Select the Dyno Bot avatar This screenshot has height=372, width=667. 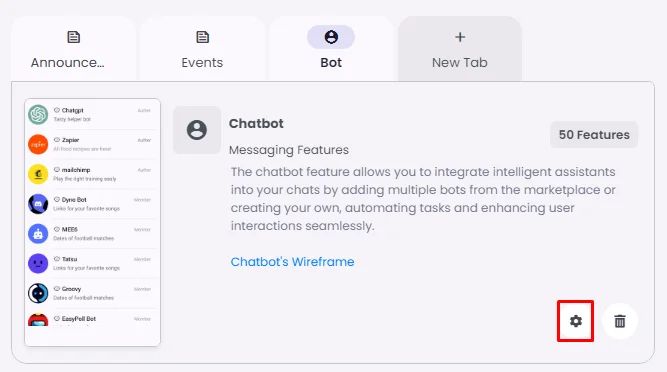[38, 204]
